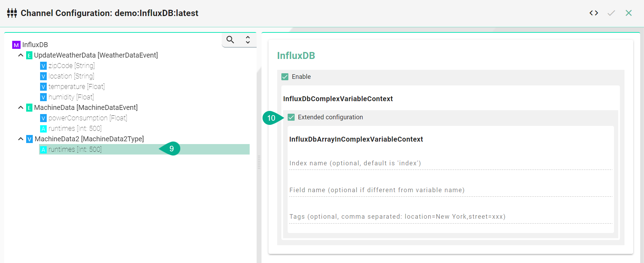Collapse the UpdateWeatherData event node

[21, 55]
